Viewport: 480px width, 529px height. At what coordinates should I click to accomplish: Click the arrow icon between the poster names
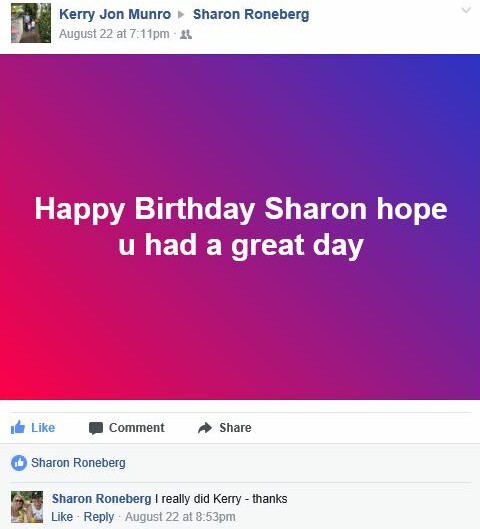click(x=181, y=15)
